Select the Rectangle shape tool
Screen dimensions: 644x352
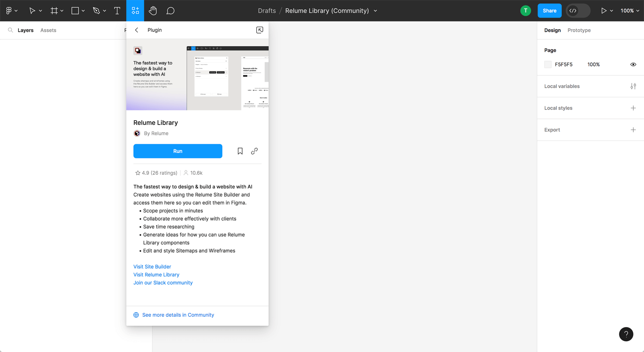click(x=75, y=11)
